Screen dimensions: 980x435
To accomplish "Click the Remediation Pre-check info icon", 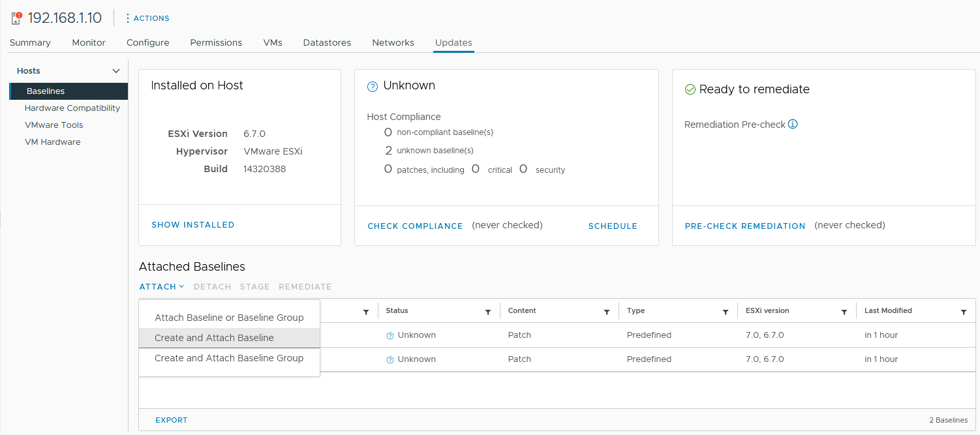I will (x=793, y=124).
